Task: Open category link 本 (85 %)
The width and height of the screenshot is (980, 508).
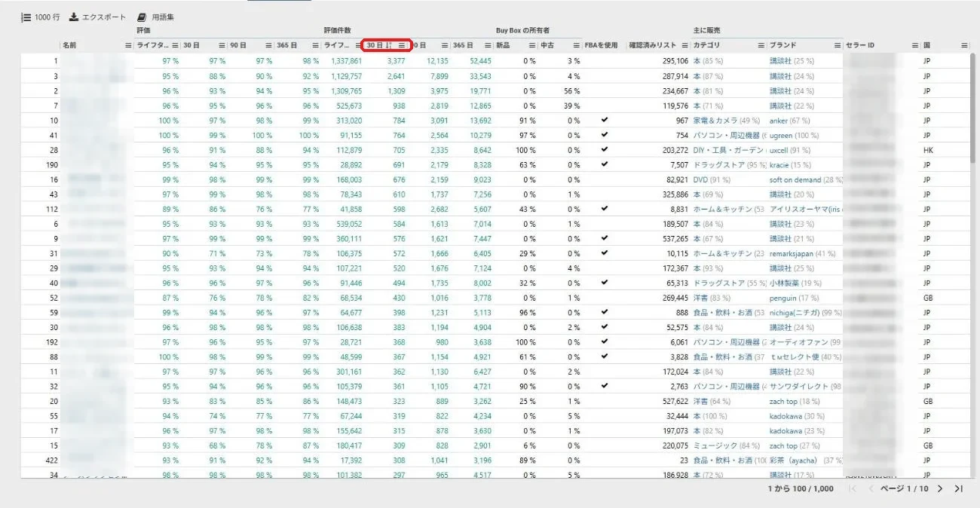Action: pos(708,61)
